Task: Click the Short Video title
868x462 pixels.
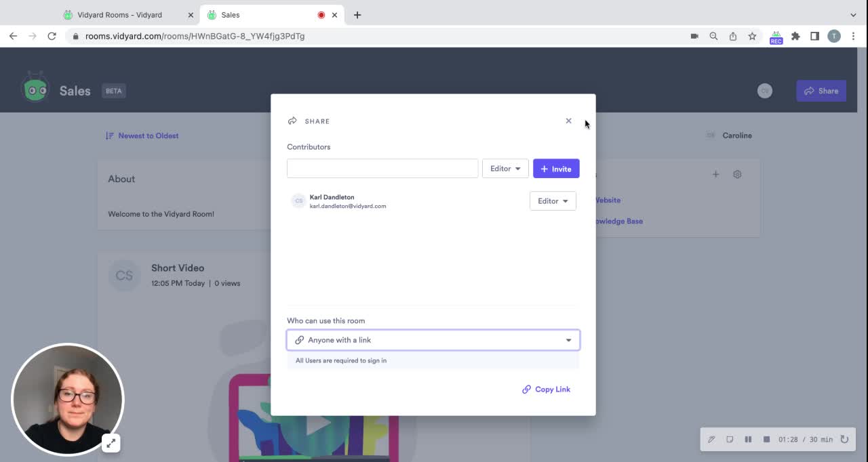Action: [x=178, y=268]
